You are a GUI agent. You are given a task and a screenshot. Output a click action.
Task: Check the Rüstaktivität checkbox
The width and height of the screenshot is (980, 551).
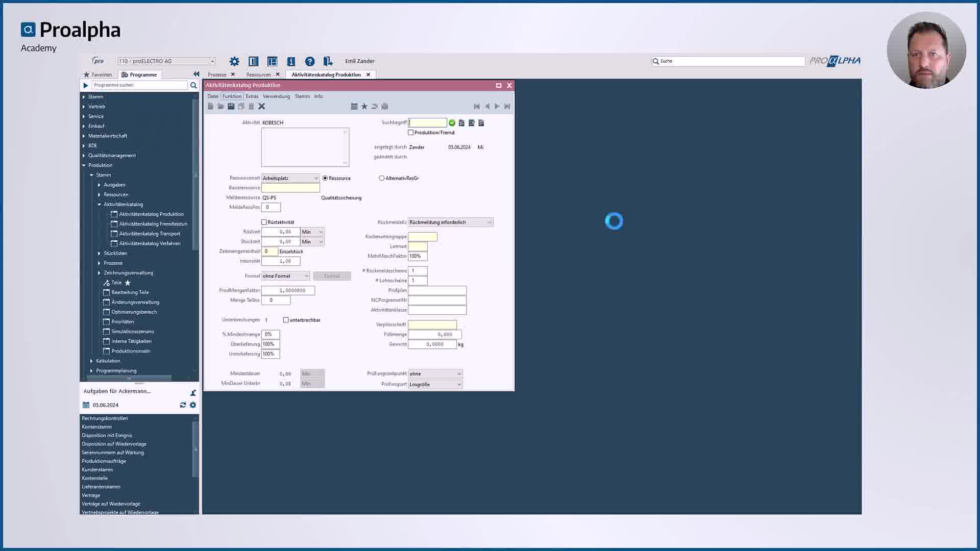pos(264,222)
